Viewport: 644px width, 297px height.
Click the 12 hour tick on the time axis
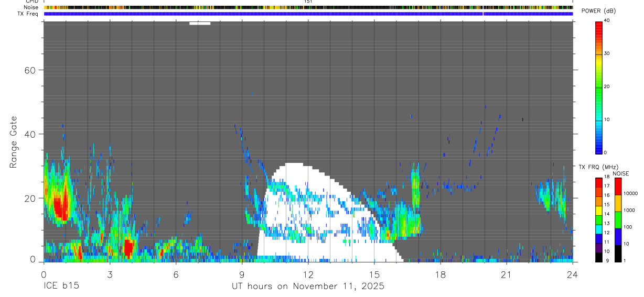tap(308, 274)
